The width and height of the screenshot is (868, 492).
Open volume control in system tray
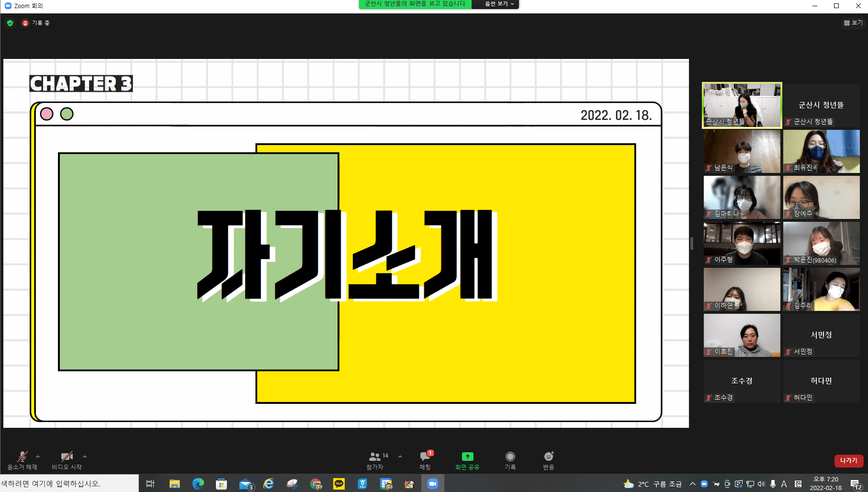tap(761, 484)
